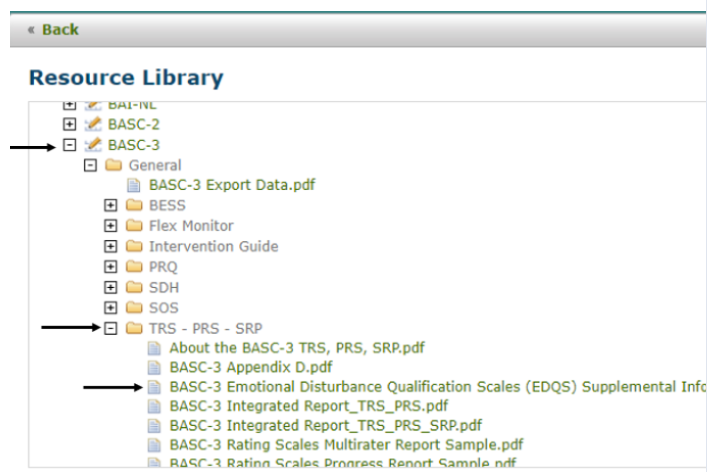Expand the BASC-2 tree node
The width and height of the screenshot is (710, 472).
[69, 124]
